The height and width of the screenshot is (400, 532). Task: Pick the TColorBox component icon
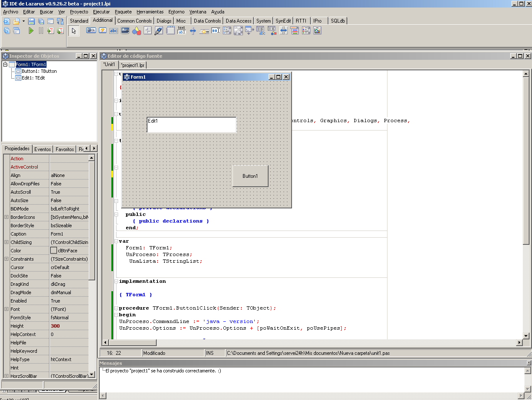295,30
